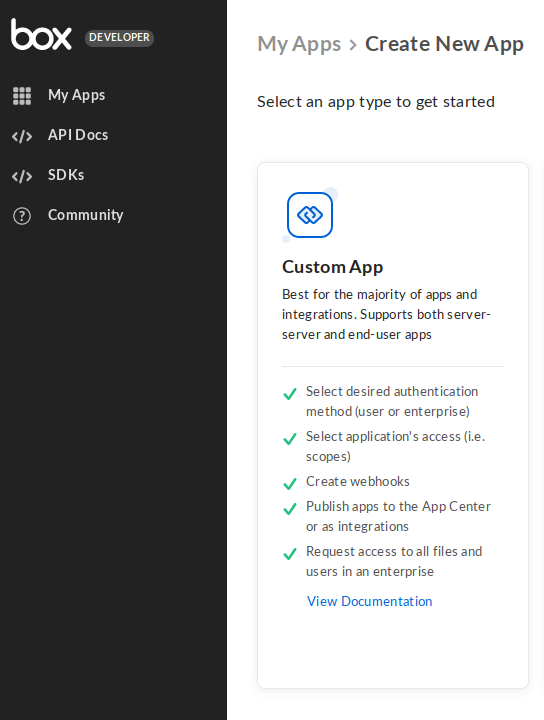This screenshot has height=720, width=544.
Task: Click checkmark beside Select desired authentication
Action: 290,394
